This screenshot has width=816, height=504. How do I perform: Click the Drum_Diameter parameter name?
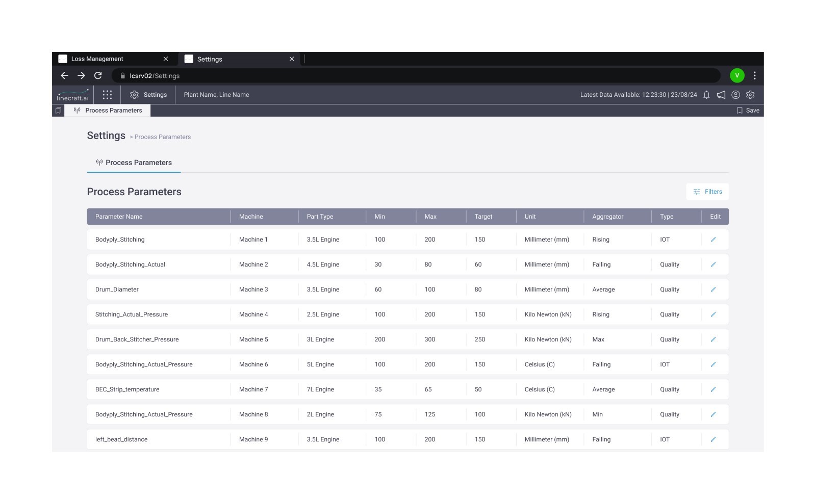coord(117,289)
